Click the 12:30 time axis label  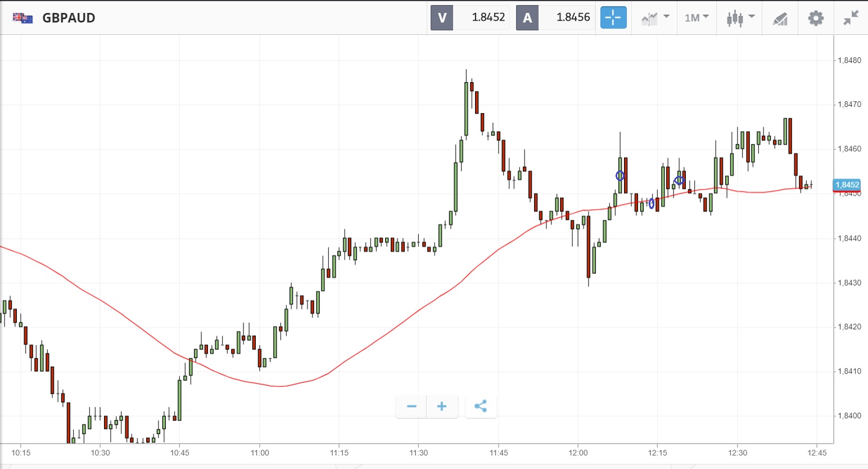pos(738,453)
